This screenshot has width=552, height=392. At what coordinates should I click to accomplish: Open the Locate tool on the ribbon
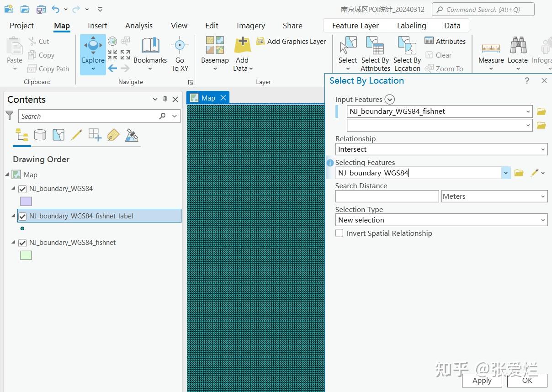point(518,50)
